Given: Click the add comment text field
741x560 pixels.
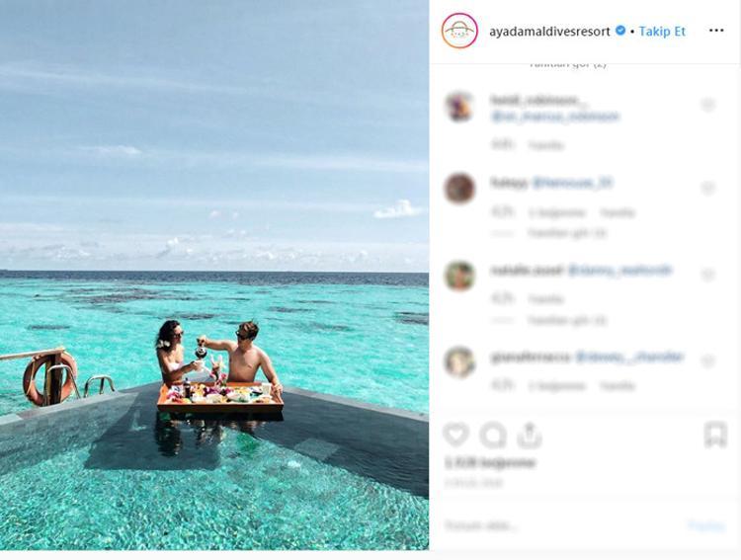Looking at the screenshot, I should [x=553, y=525].
